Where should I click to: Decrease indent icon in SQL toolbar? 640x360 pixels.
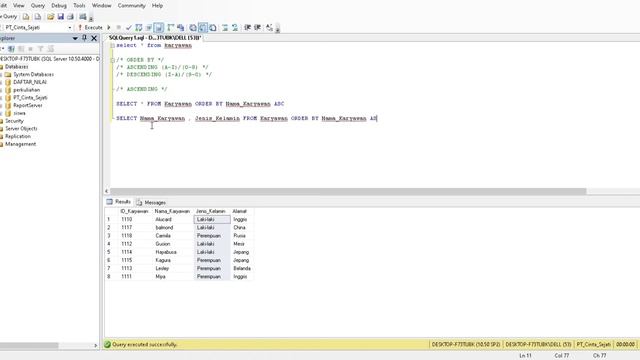[x=247, y=27]
